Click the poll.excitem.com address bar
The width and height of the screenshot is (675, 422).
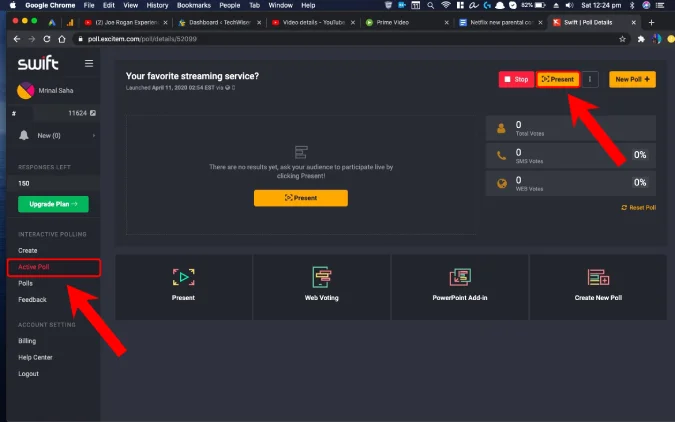(351, 39)
